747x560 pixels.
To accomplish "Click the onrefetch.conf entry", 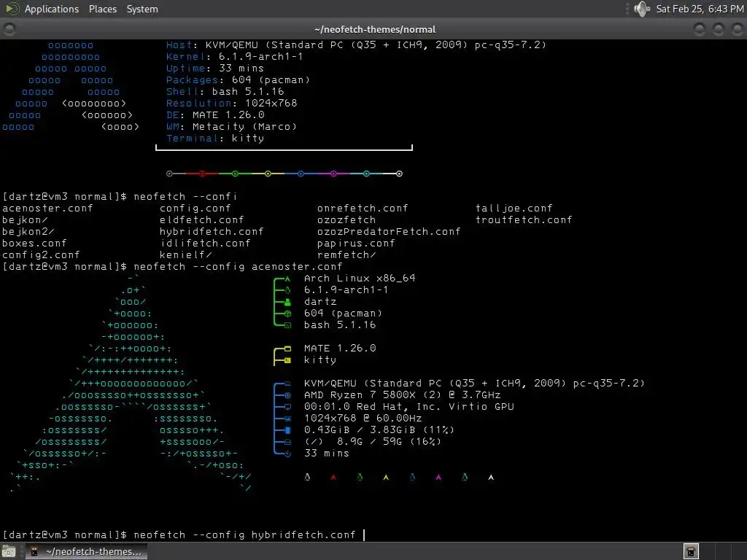I will click(363, 208).
